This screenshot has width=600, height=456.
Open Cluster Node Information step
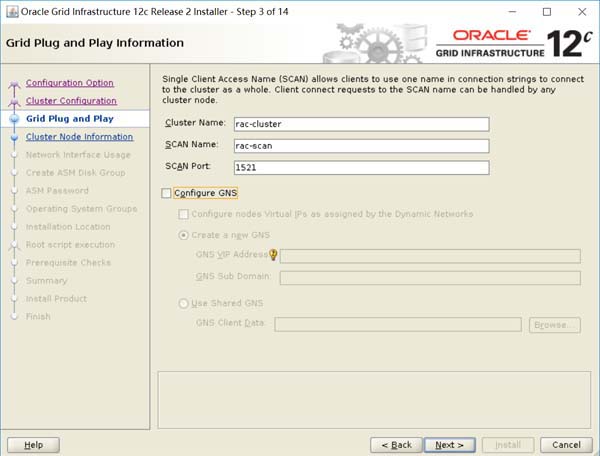(x=80, y=137)
